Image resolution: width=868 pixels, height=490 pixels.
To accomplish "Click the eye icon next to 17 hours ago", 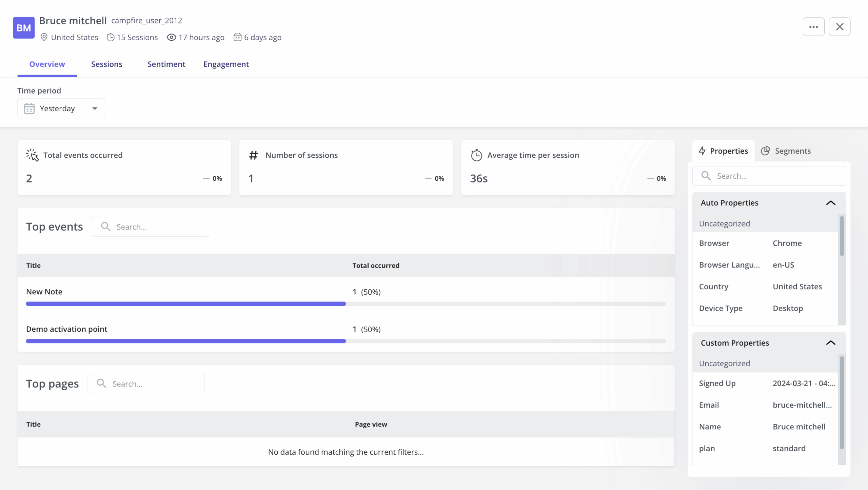I will tap(171, 37).
